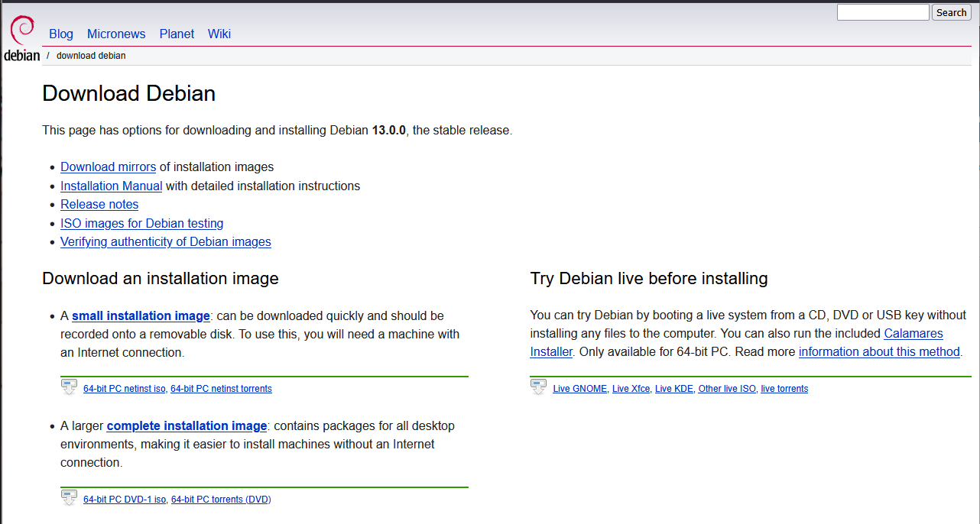Open the Calamares Installer link
980x524 pixels.
click(913, 334)
